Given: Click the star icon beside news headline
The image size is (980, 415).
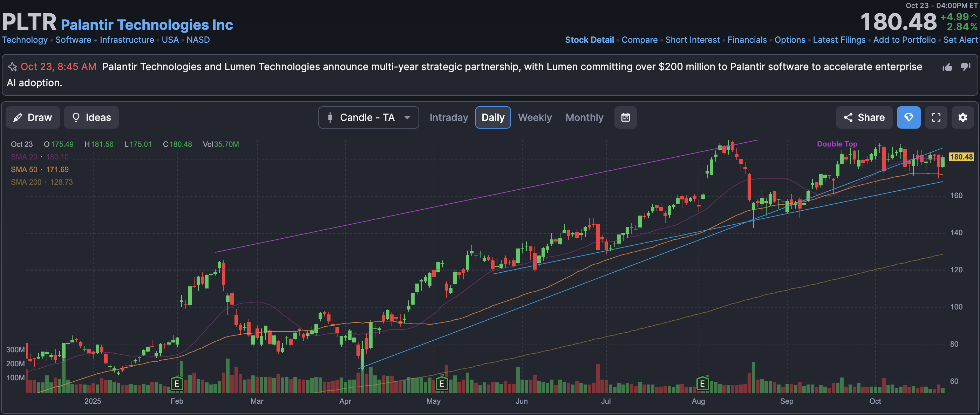Looking at the screenshot, I should [13, 67].
